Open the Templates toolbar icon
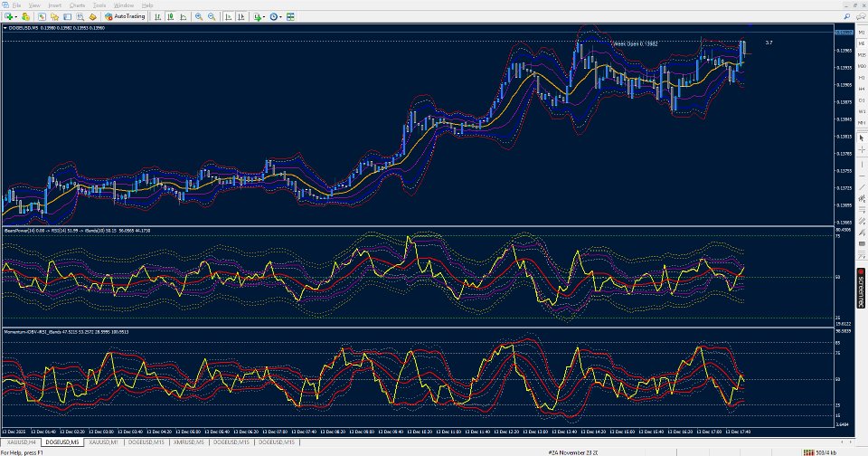 click(x=290, y=16)
